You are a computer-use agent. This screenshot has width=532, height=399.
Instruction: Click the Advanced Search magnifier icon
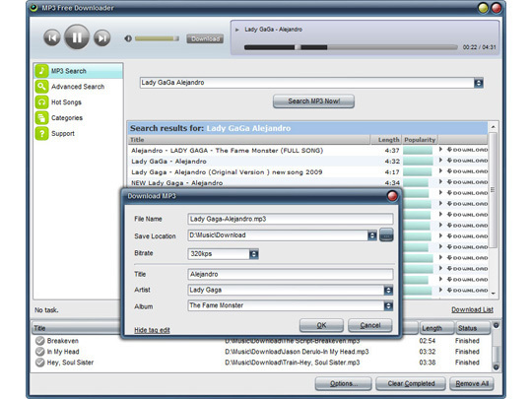coord(41,87)
